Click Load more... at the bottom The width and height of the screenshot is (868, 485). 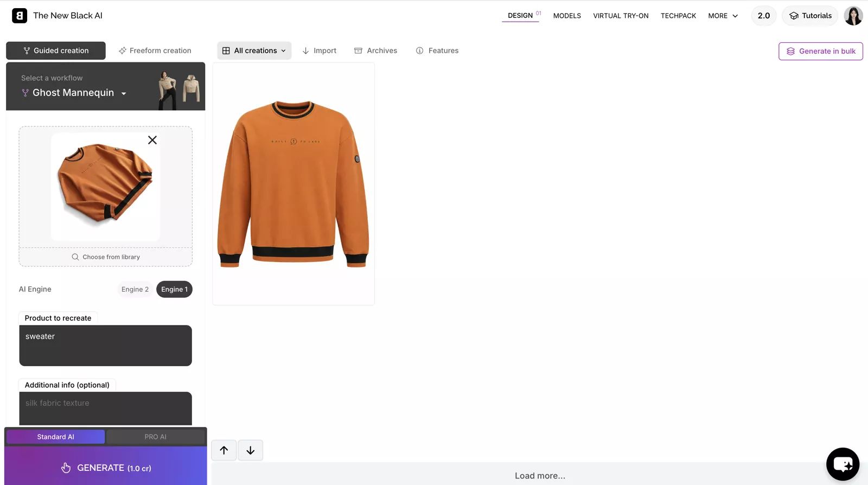(540, 476)
